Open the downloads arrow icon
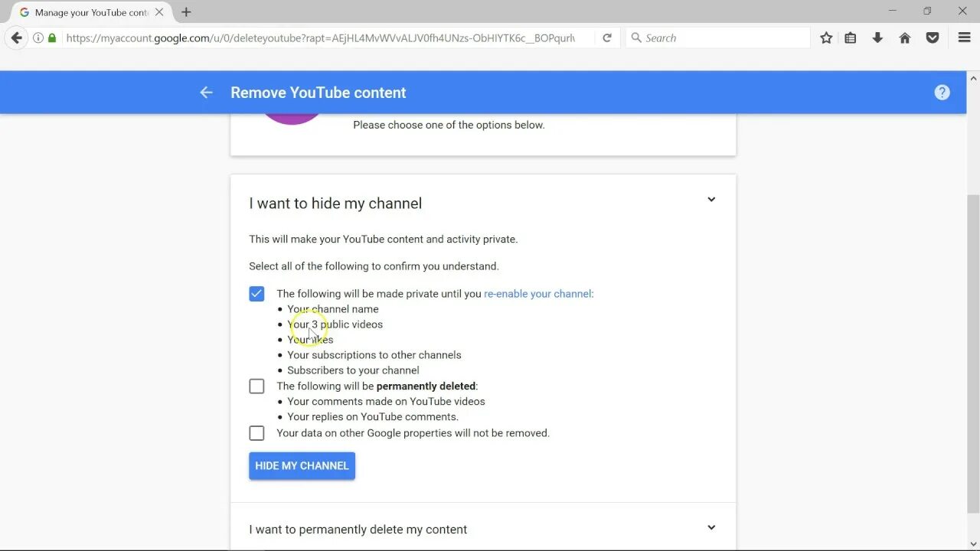The width and height of the screenshot is (980, 551). pos(877,37)
